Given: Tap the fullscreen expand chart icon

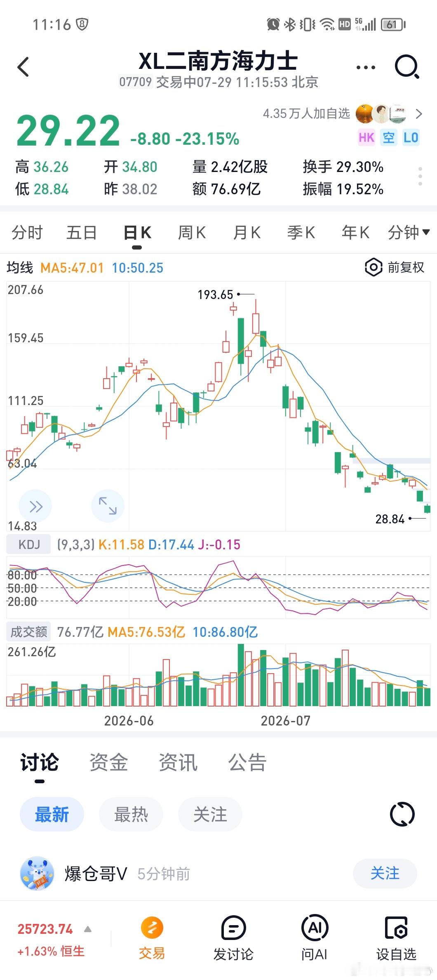Looking at the screenshot, I should pos(108,506).
